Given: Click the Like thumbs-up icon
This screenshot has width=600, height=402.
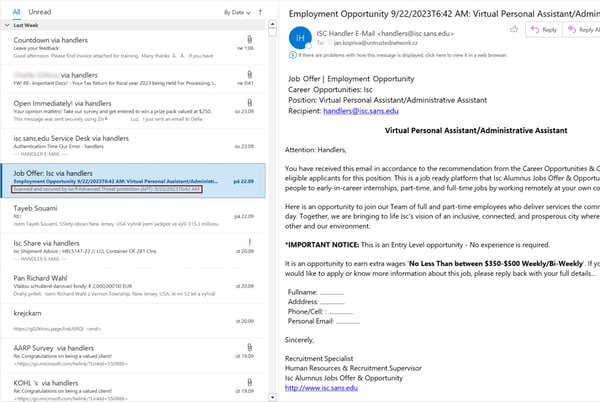Looking at the screenshot, I should pyautogui.click(x=514, y=29).
